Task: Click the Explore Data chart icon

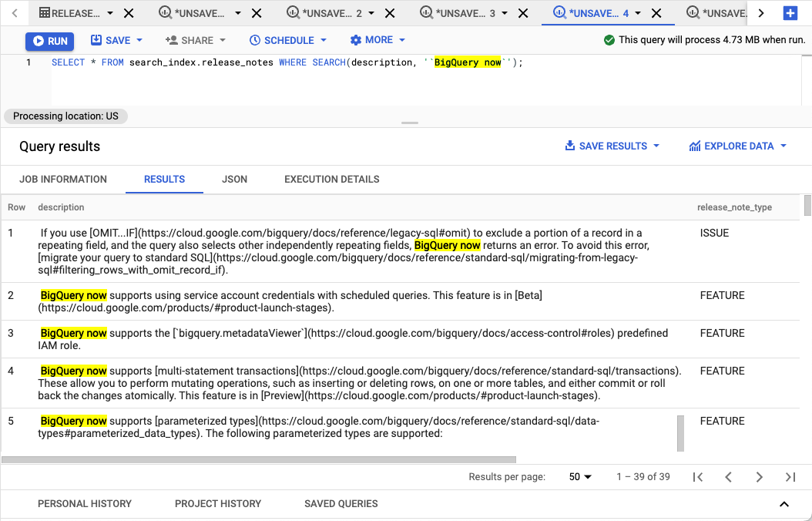Action: tap(693, 146)
